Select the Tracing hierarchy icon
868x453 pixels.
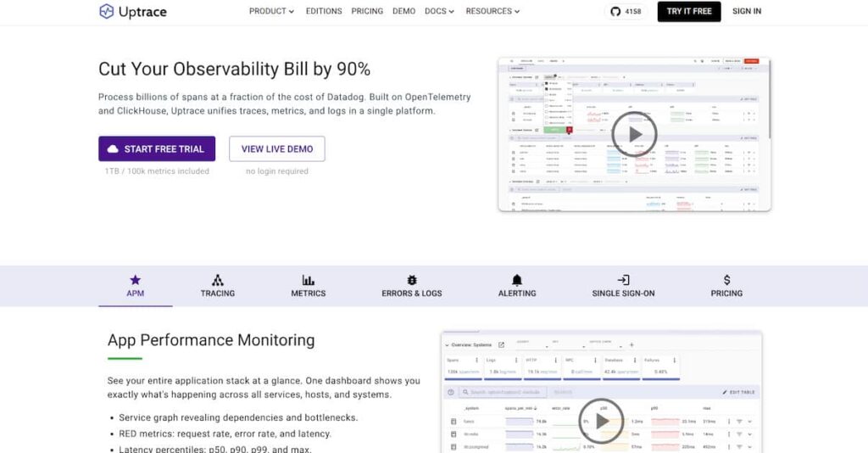coord(218,280)
